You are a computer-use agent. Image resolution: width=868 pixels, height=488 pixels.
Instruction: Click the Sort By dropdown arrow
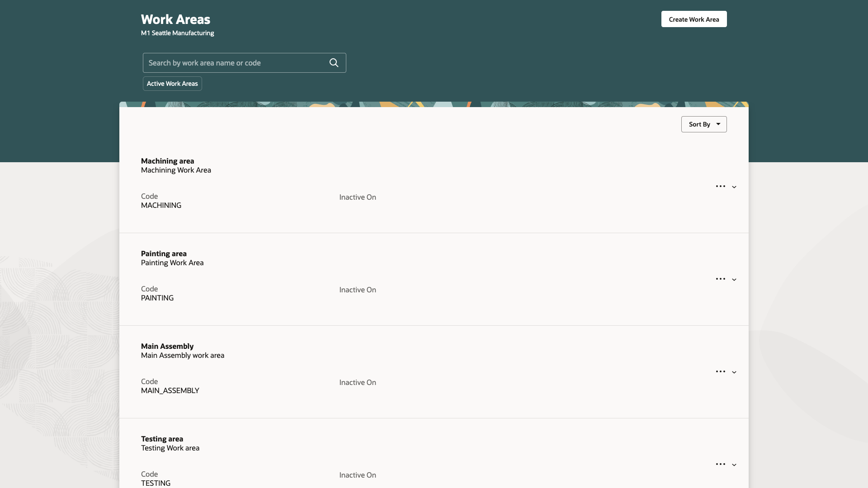(718, 124)
